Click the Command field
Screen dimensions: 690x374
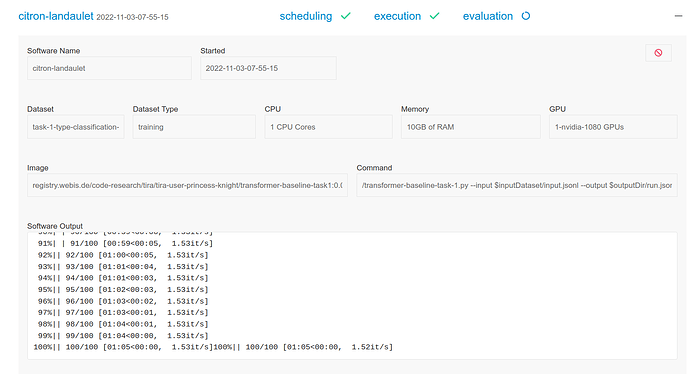coord(517,185)
